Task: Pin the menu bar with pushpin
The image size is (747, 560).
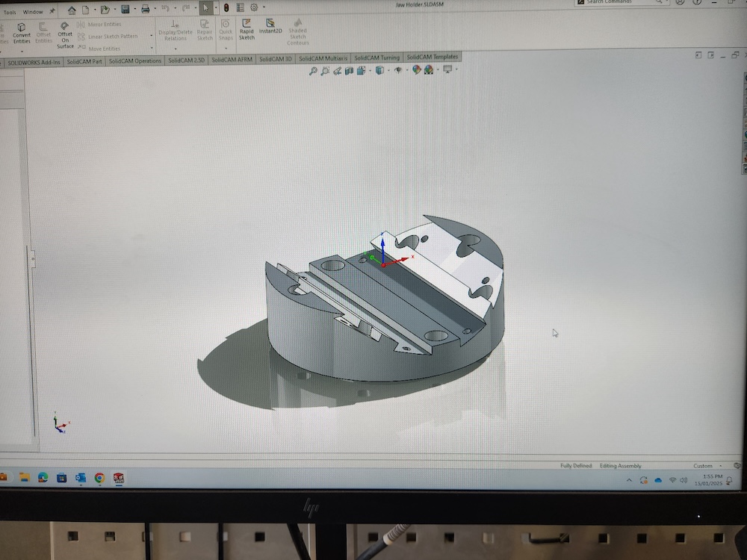Action: click(x=52, y=12)
